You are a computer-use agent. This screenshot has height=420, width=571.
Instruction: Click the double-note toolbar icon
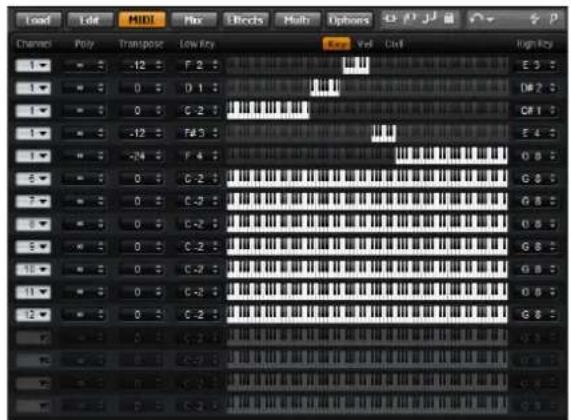[429, 19]
